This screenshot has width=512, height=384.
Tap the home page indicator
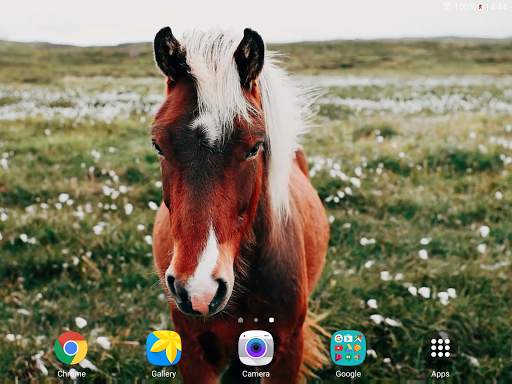[241, 320]
